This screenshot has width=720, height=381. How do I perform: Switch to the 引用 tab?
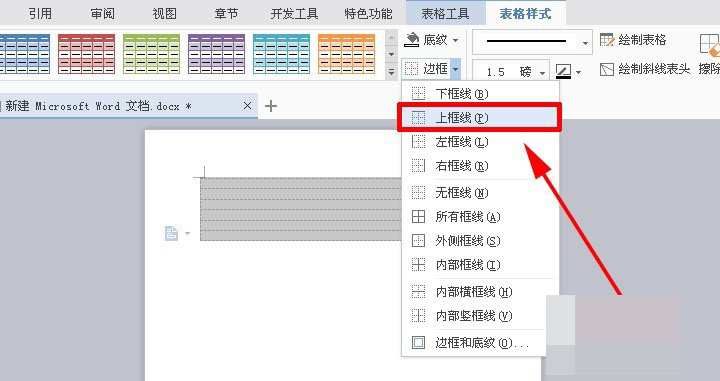coord(40,13)
